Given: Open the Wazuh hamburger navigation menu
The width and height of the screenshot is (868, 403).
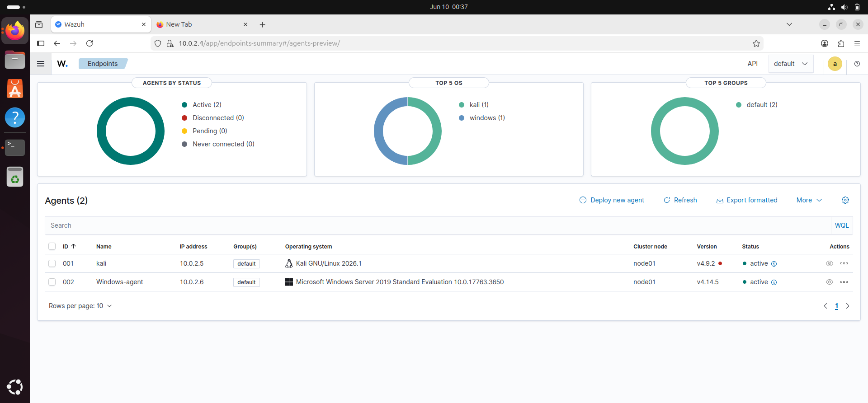Looking at the screenshot, I should (x=41, y=64).
